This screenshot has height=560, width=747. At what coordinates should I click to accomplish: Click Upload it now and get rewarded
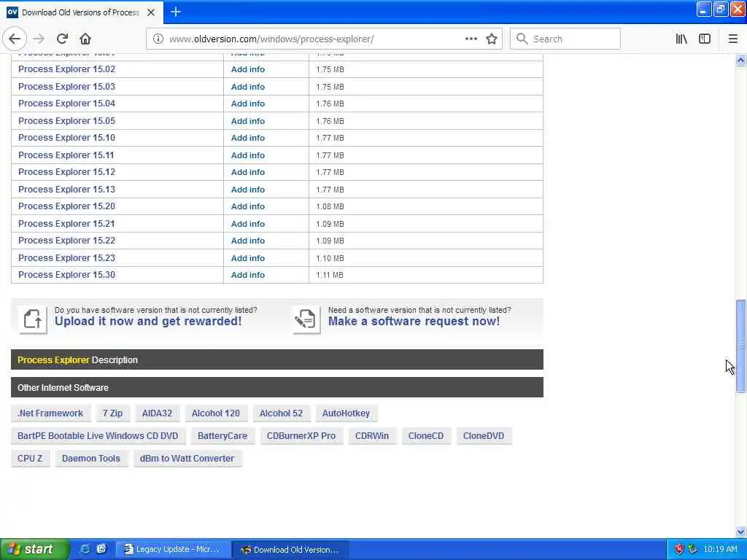coord(148,322)
